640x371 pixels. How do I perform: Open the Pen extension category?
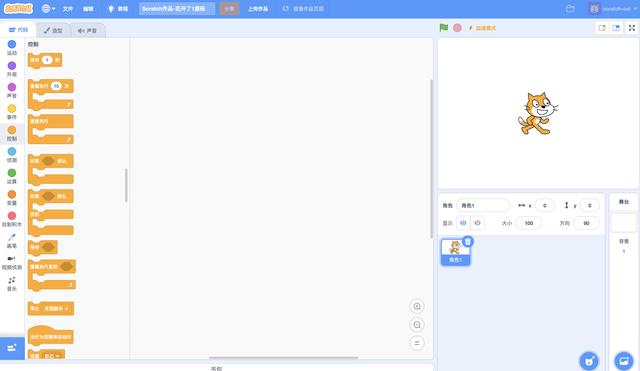12,241
